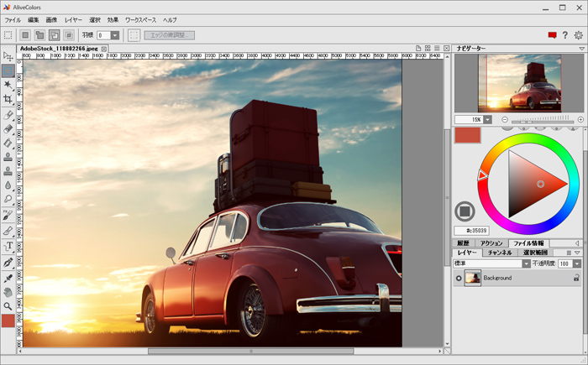Choose Add to Selection mode
The height and width of the screenshot is (365, 588).
39,35
